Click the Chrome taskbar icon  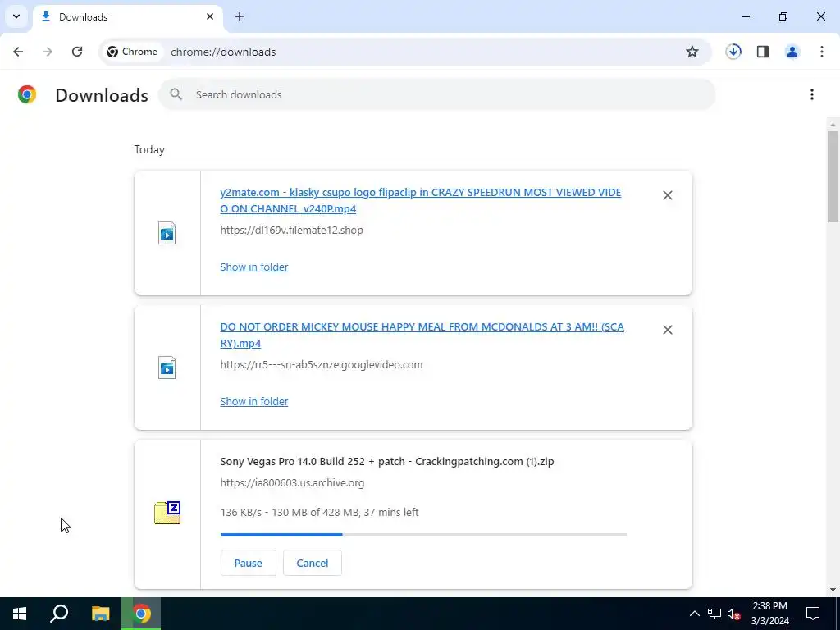click(141, 614)
